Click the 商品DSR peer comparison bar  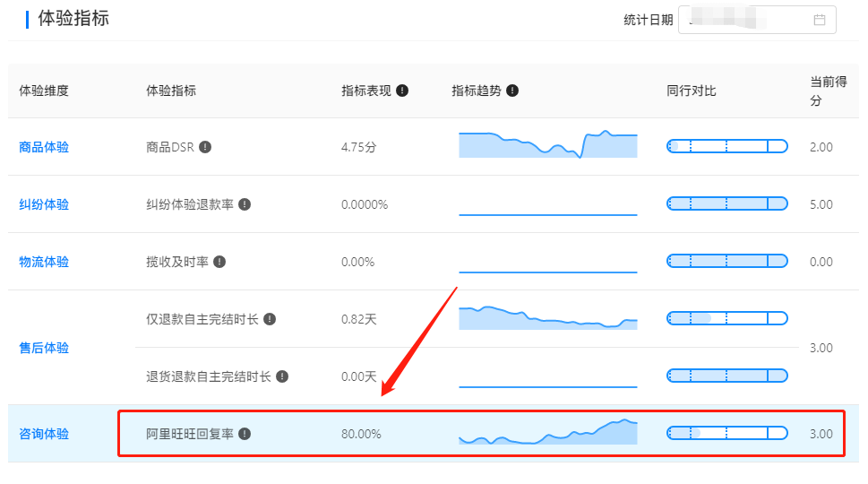(x=726, y=146)
